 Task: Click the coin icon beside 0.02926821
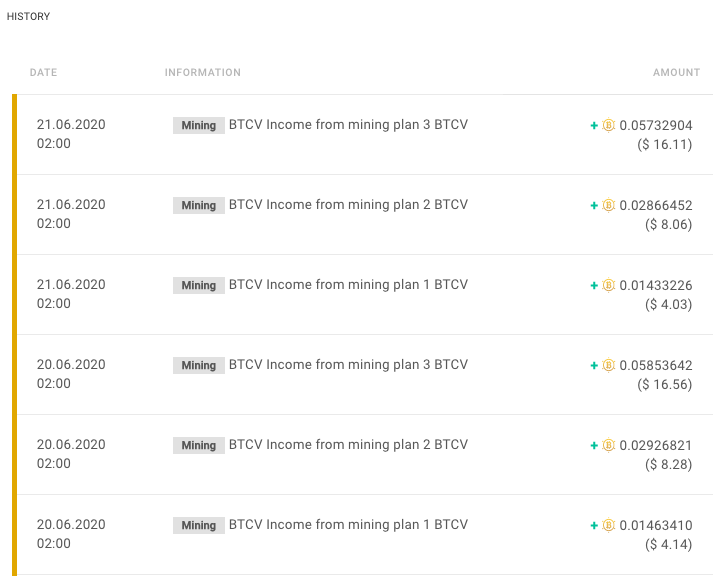[x=608, y=445]
